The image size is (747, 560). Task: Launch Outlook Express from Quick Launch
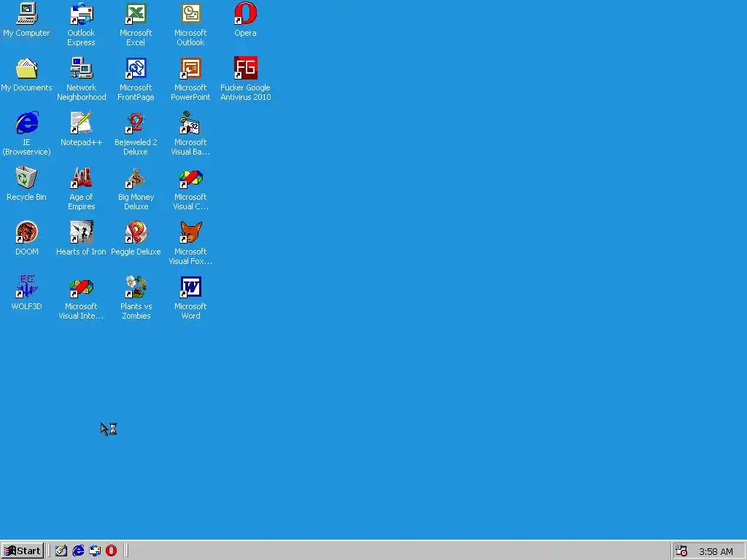pyautogui.click(x=95, y=551)
